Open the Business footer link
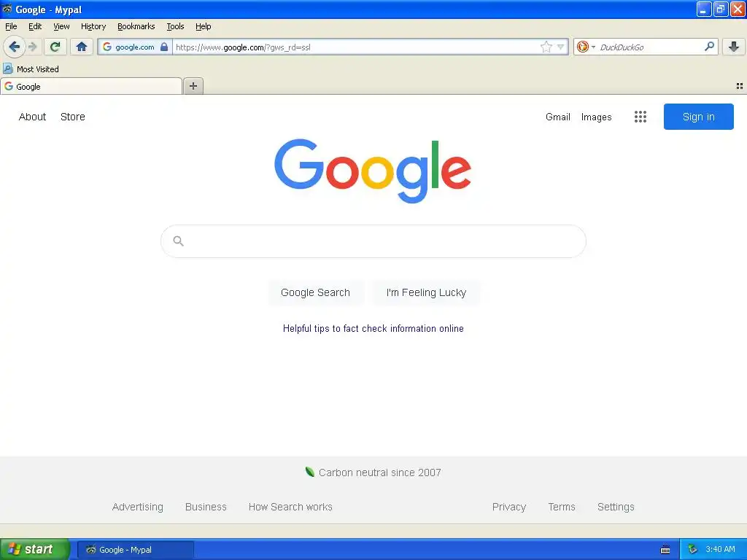This screenshot has height=560, width=747. click(x=206, y=507)
